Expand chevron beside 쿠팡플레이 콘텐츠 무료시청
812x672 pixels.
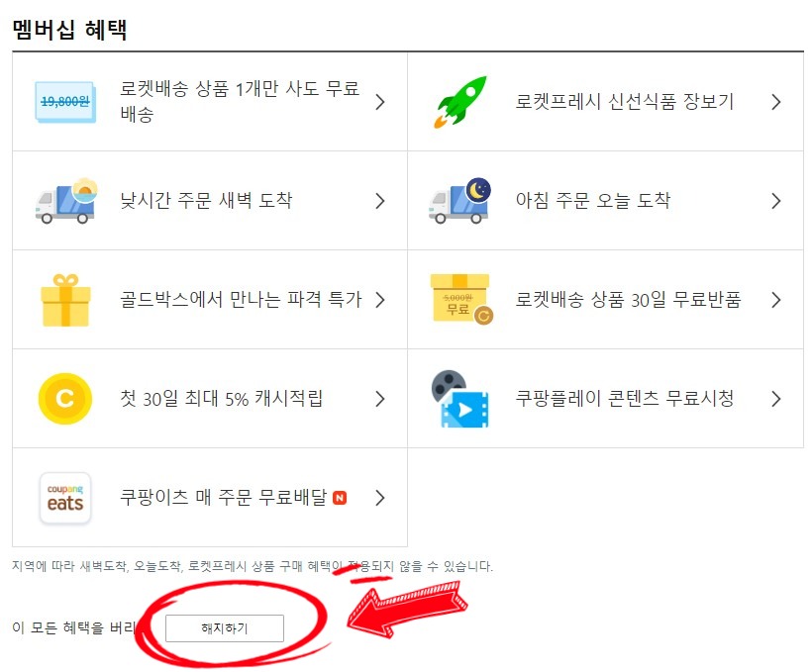pos(775,399)
